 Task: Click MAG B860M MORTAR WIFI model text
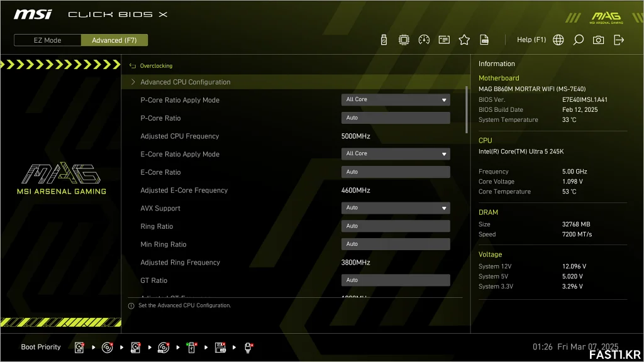click(x=532, y=89)
